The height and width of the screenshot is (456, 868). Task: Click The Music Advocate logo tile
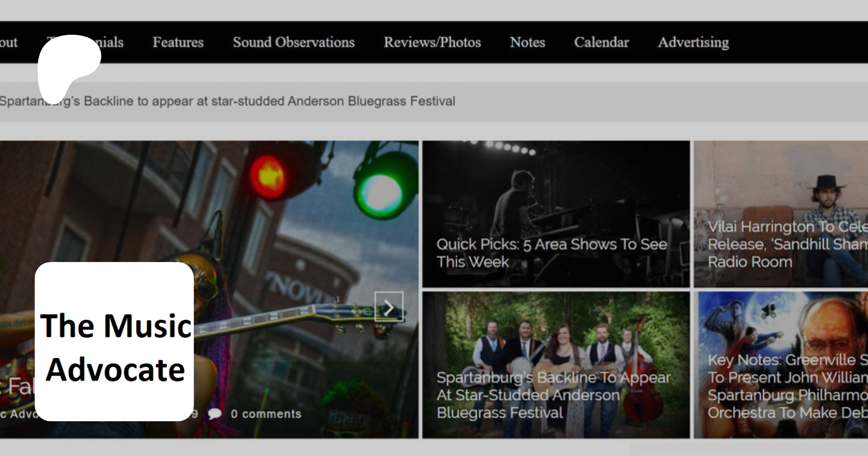pos(114,342)
